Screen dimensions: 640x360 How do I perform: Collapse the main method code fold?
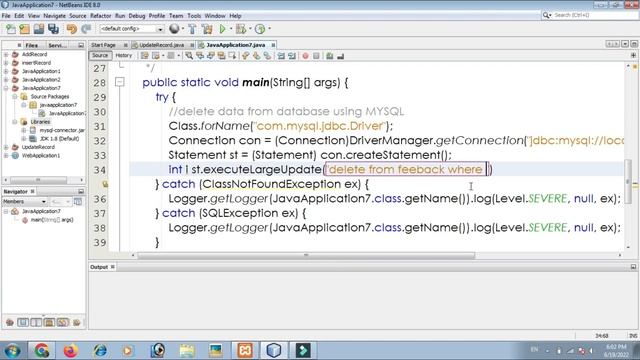(x=119, y=82)
